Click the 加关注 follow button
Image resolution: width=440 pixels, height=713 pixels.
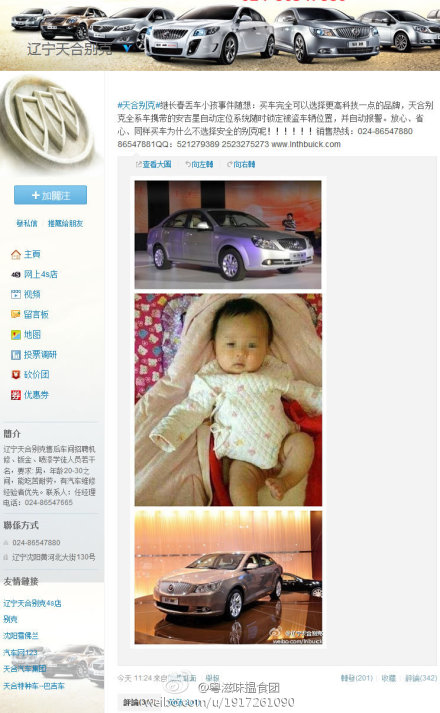50,195
